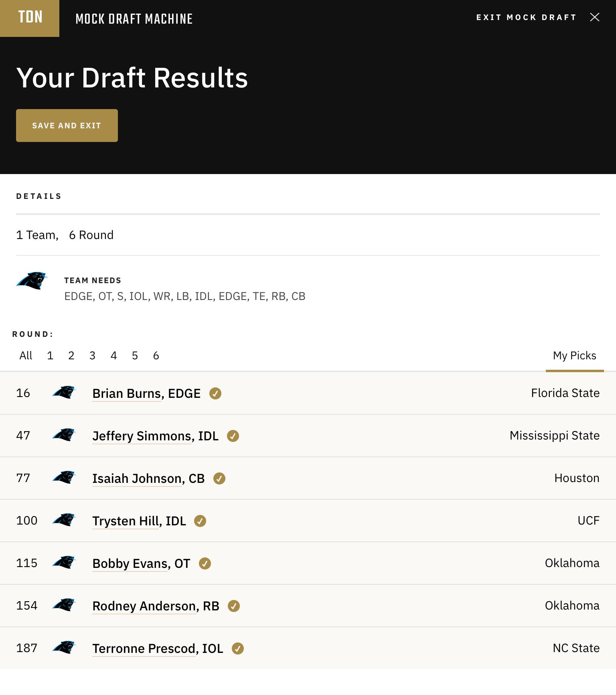Click the checkmark badge next to Jeffery Simmons
Image resolution: width=616 pixels, height=695 pixels.
click(233, 436)
